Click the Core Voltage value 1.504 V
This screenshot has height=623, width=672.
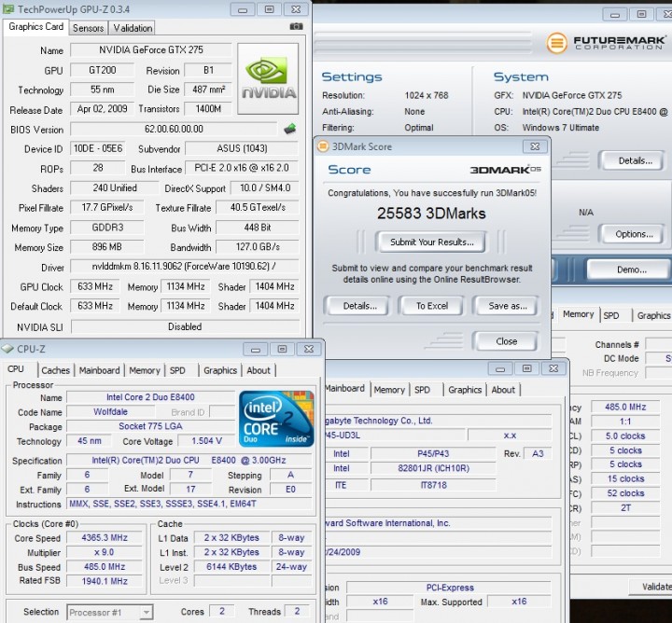[206, 441]
